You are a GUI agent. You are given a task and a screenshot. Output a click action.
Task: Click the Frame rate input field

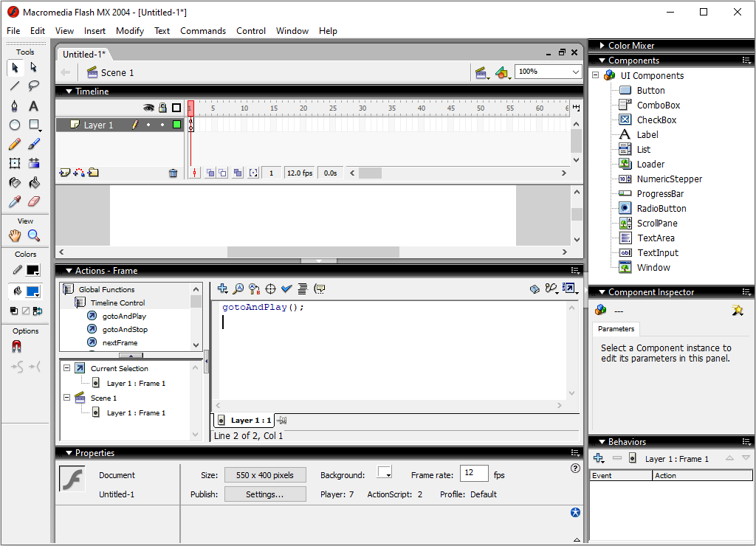[x=474, y=473]
